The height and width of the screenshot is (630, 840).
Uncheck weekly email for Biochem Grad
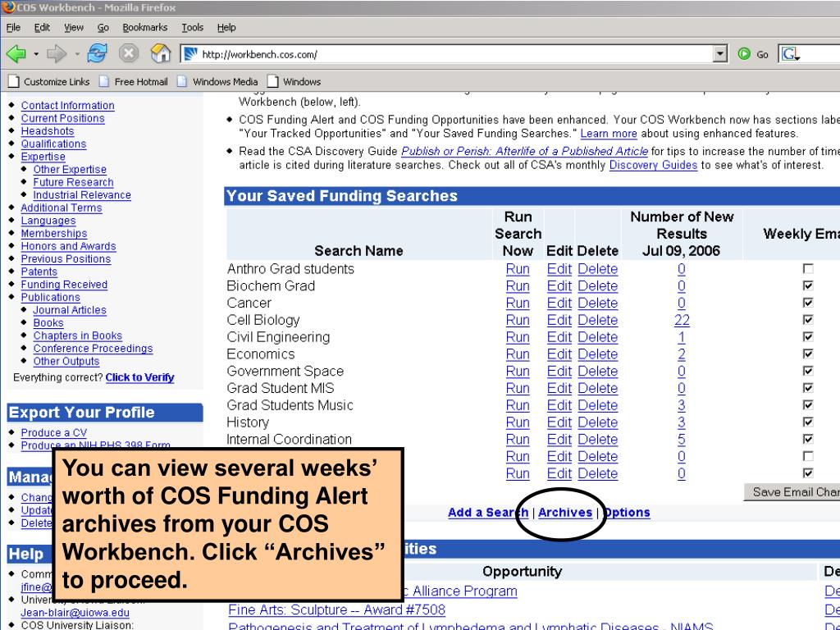click(808, 286)
